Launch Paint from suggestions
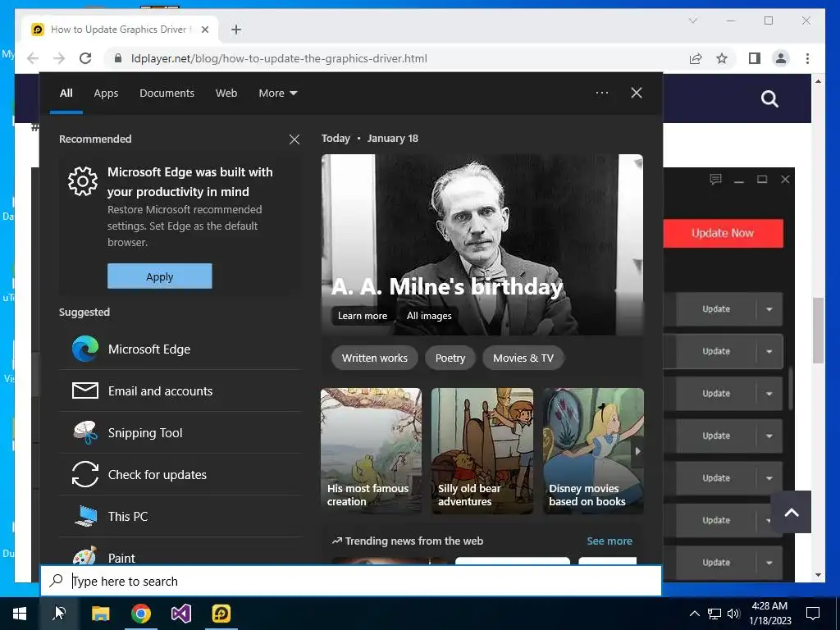The image size is (840, 630). point(180,555)
